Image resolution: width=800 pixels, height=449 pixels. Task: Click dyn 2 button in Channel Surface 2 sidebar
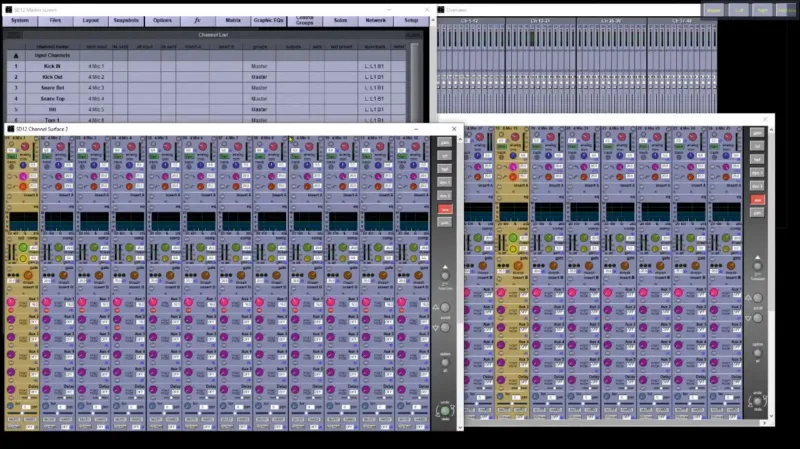tap(445, 195)
